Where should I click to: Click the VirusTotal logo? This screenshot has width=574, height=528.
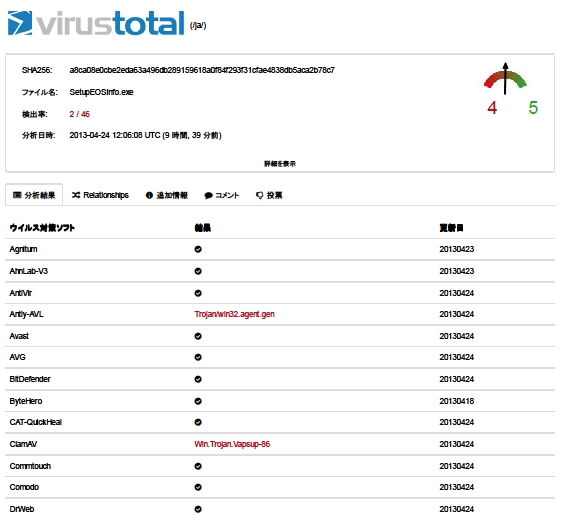click(96, 23)
